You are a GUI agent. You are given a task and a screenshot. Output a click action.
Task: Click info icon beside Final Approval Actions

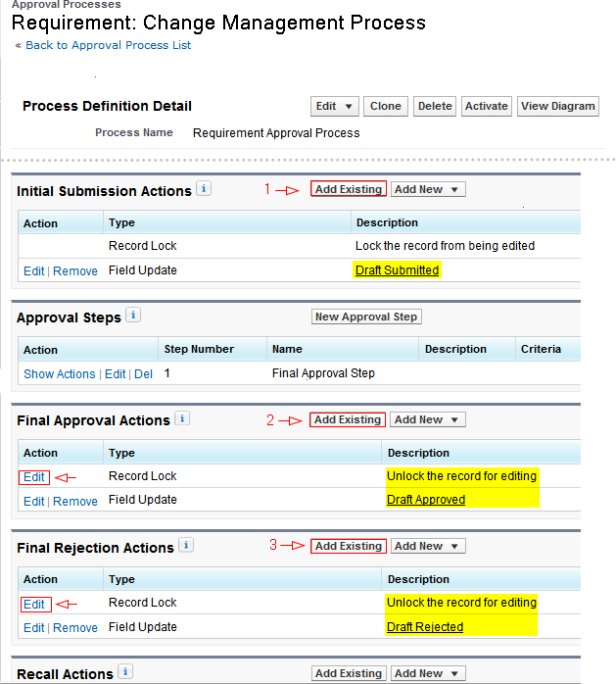(182, 418)
